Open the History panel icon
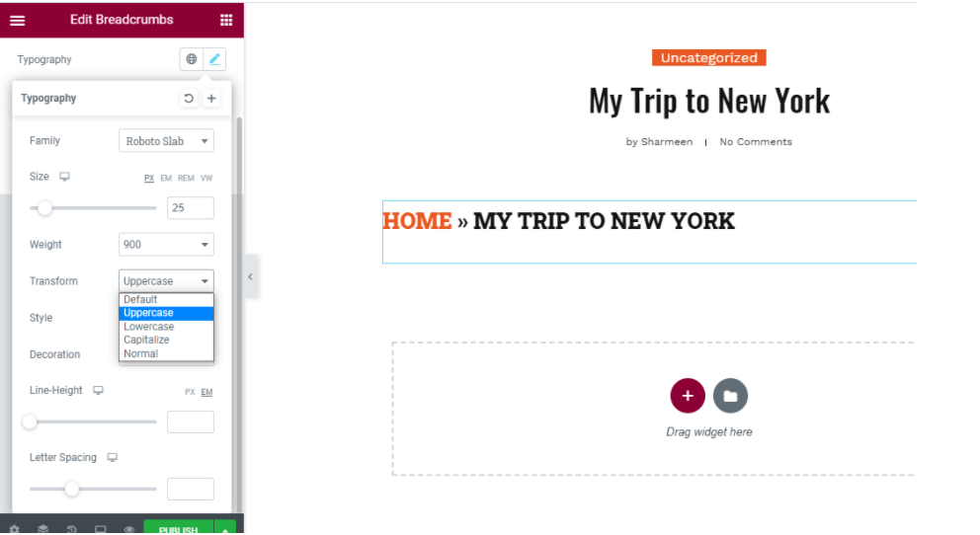The image size is (980, 535). [x=72, y=528]
